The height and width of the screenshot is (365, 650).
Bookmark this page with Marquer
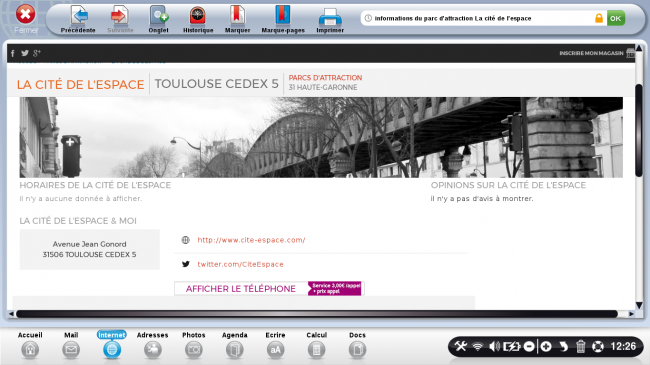tap(238, 19)
